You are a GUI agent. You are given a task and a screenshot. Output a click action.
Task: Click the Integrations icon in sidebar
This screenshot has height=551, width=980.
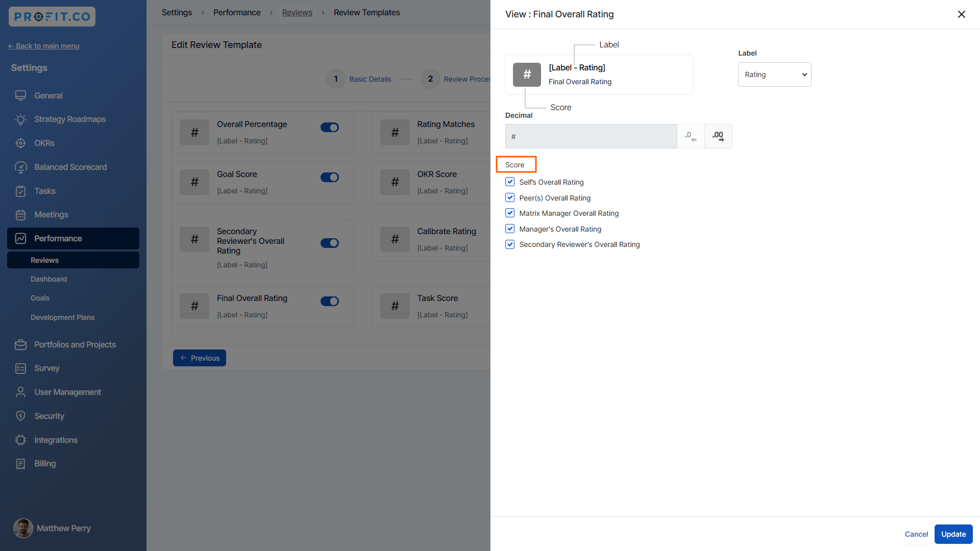click(20, 440)
